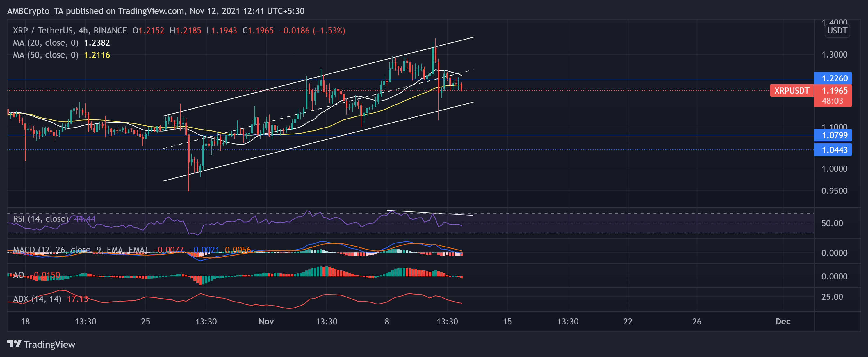Screen dimensions: 868x357
Task: Select the MA (50, close, 0) legend
Action: click(45, 55)
